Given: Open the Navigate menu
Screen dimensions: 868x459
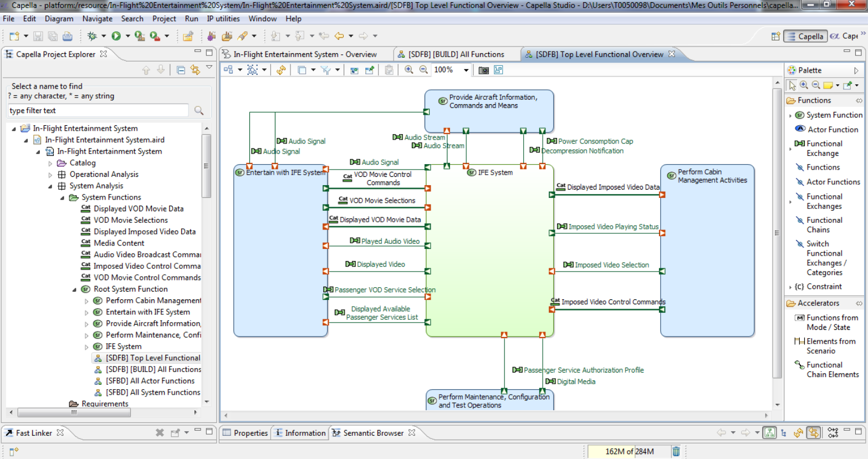Looking at the screenshot, I should (x=97, y=18).
